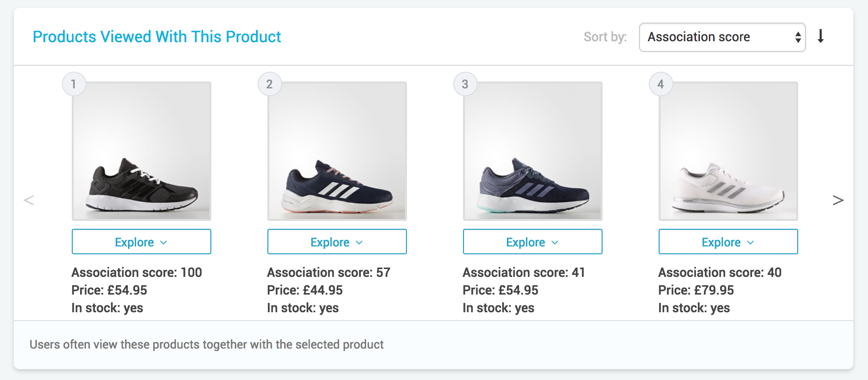Click the Products Viewed With This Product heading
This screenshot has width=868, height=380.
coord(157,37)
